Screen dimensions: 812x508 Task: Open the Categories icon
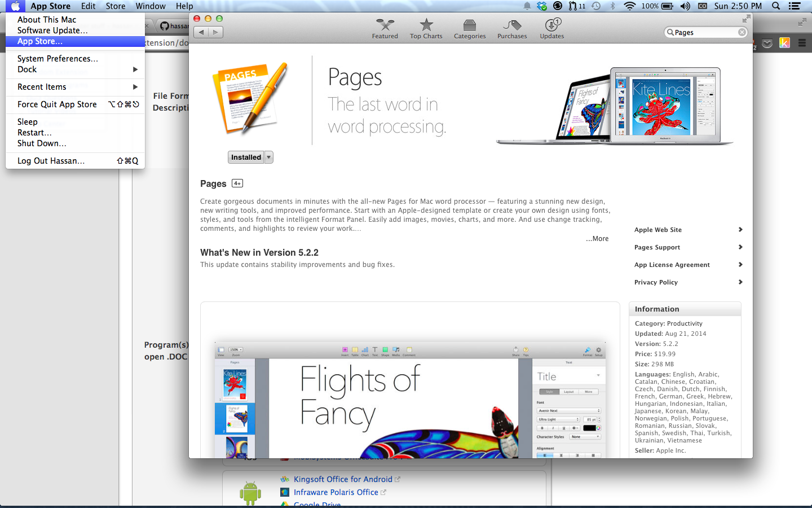pos(470,25)
